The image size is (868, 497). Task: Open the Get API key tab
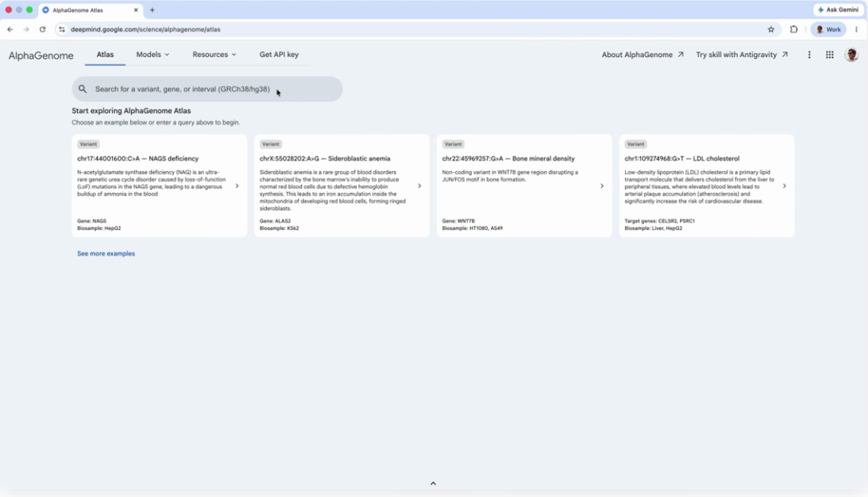pos(279,55)
